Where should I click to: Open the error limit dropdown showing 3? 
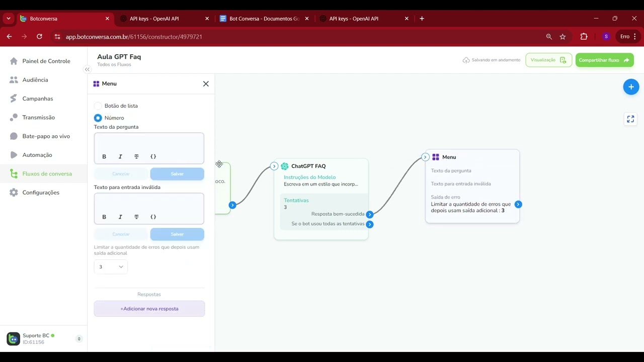pos(111,267)
